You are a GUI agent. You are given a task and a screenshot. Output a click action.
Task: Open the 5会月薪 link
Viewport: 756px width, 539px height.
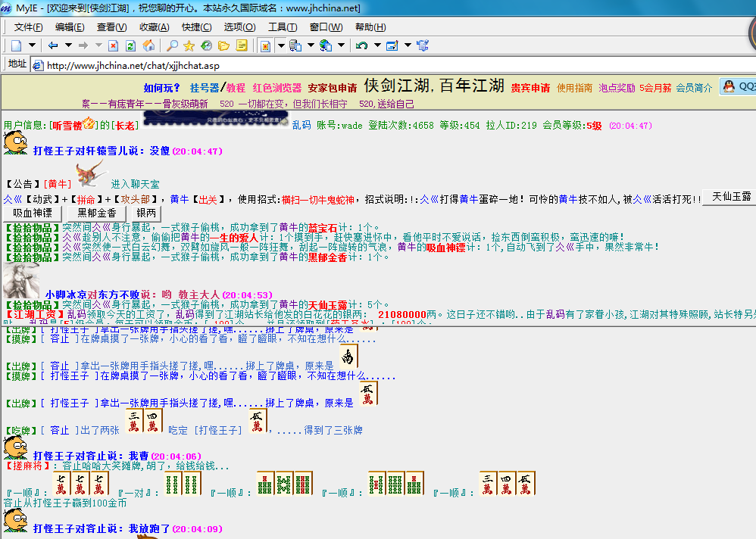pos(655,88)
